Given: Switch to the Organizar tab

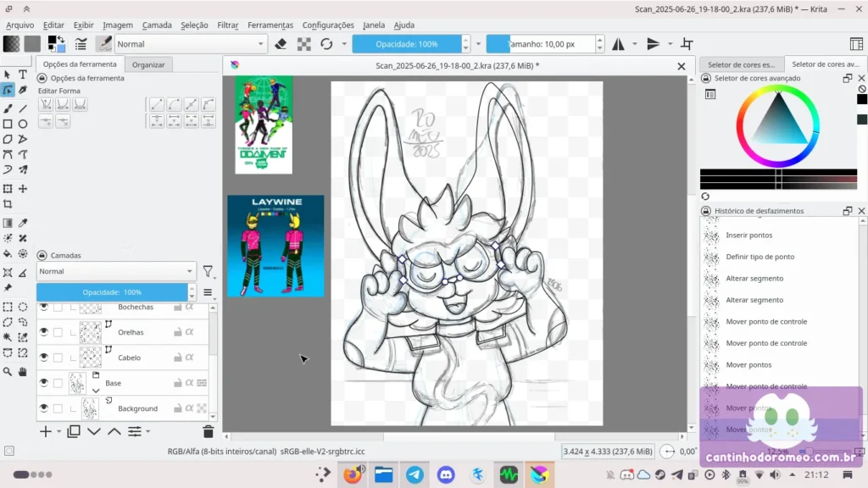Looking at the screenshot, I should click(148, 64).
